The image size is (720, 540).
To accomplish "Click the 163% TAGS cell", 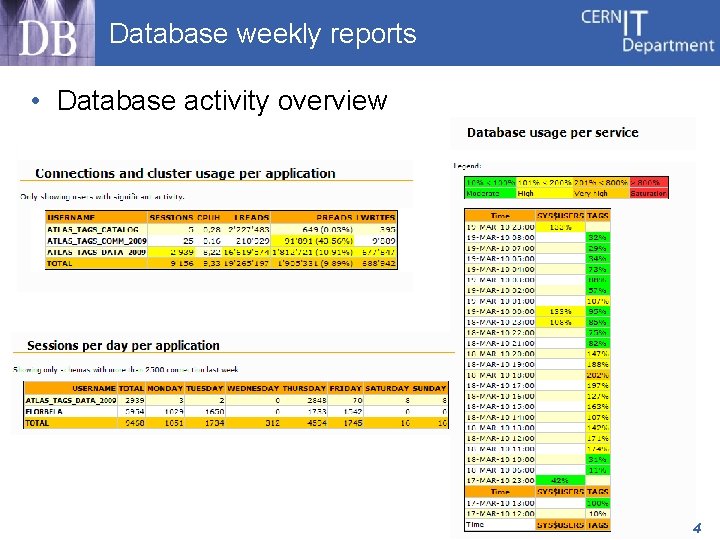I will 598,407.
